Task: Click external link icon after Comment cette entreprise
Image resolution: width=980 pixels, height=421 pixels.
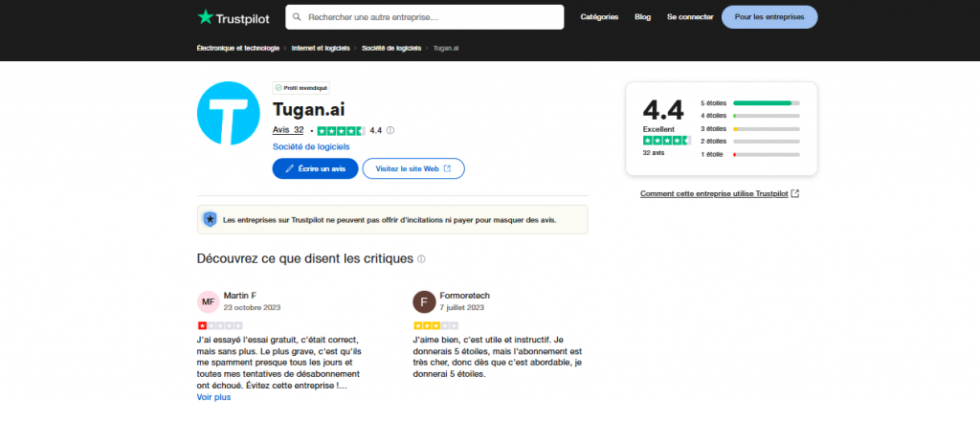Action: [795, 193]
